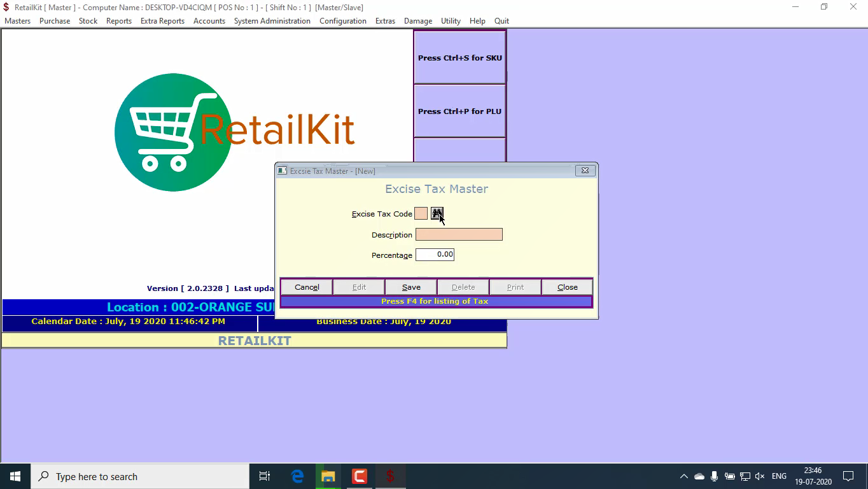Click the 'Press F4 for listing of Tax' bar
This screenshot has width=868, height=489.
(436, 301)
